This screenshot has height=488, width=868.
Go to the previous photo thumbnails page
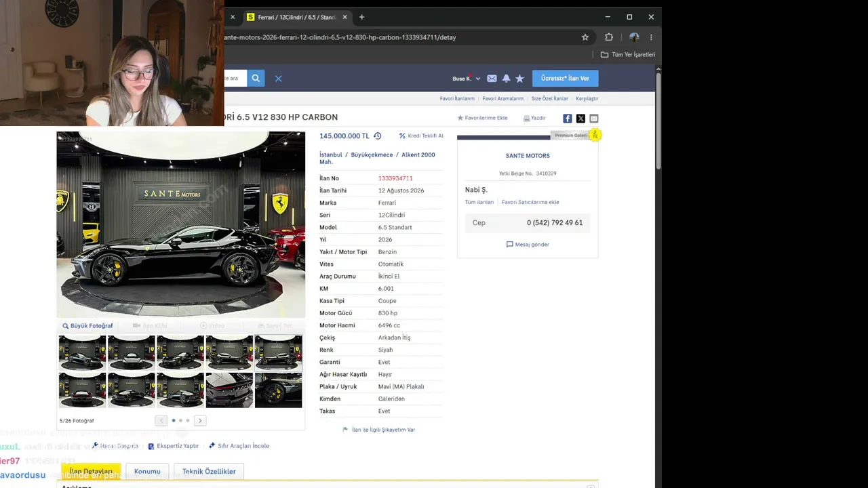point(161,421)
